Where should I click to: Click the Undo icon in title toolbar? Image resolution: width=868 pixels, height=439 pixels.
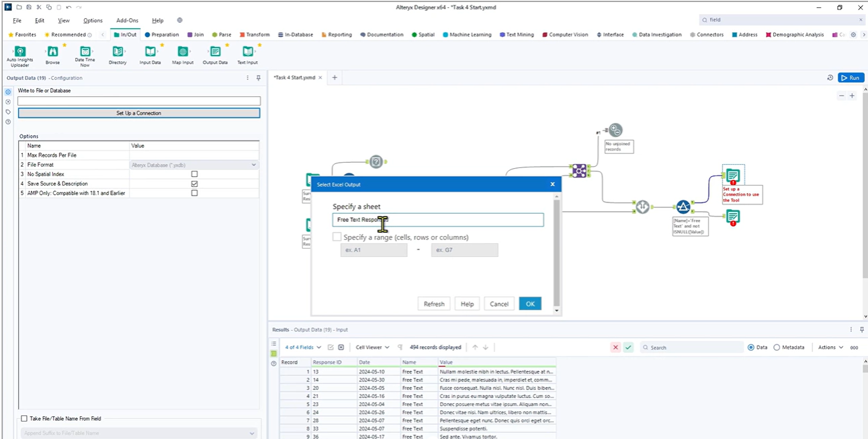pos(69,7)
